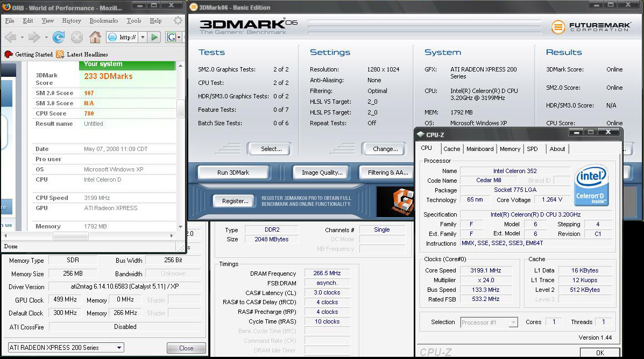This screenshot has width=644, height=359.
Task: Click '3.0 clocks' CAS Latency value
Action: 327,292
